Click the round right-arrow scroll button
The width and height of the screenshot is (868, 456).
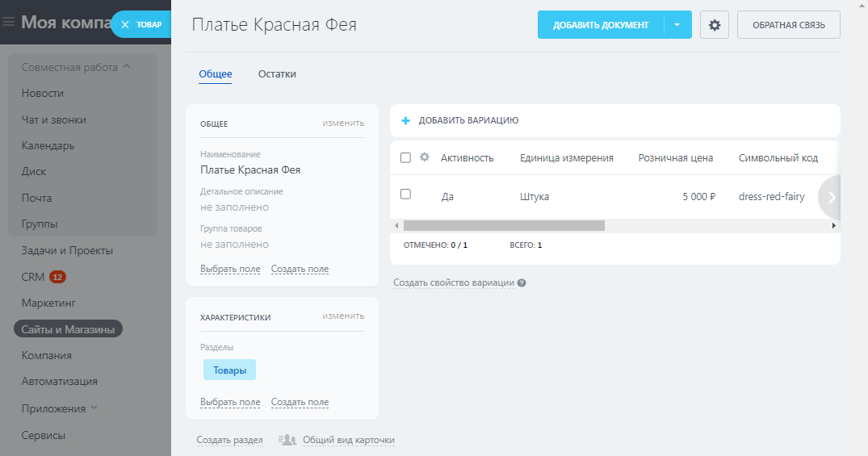click(x=831, y=197)
